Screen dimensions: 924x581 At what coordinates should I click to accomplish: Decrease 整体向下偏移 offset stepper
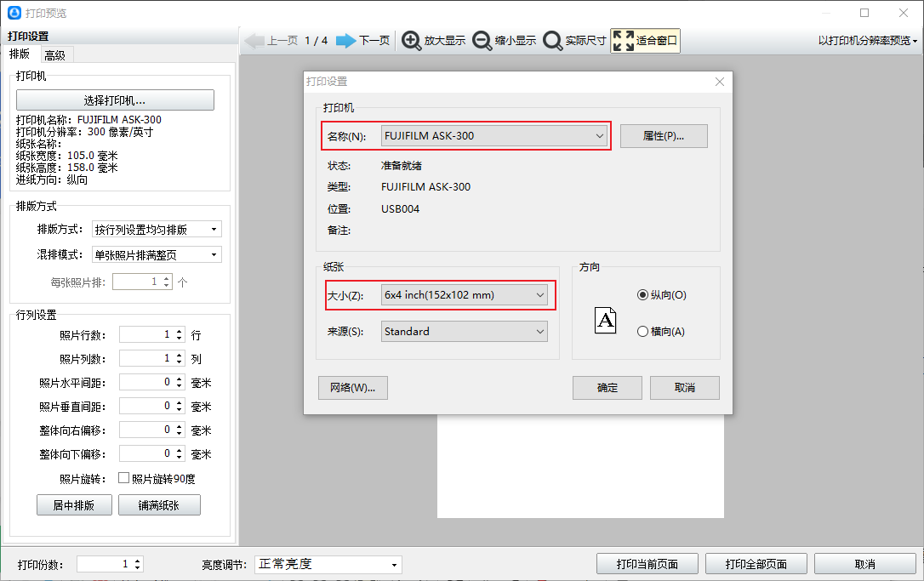[x=180, y=458]
